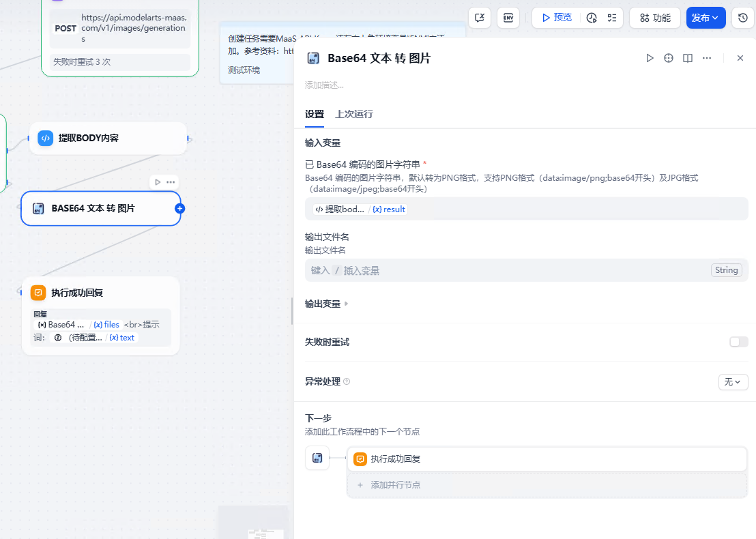
Task: Enable the 失败时重试 retry switch
Action: (x=738, y=341)
